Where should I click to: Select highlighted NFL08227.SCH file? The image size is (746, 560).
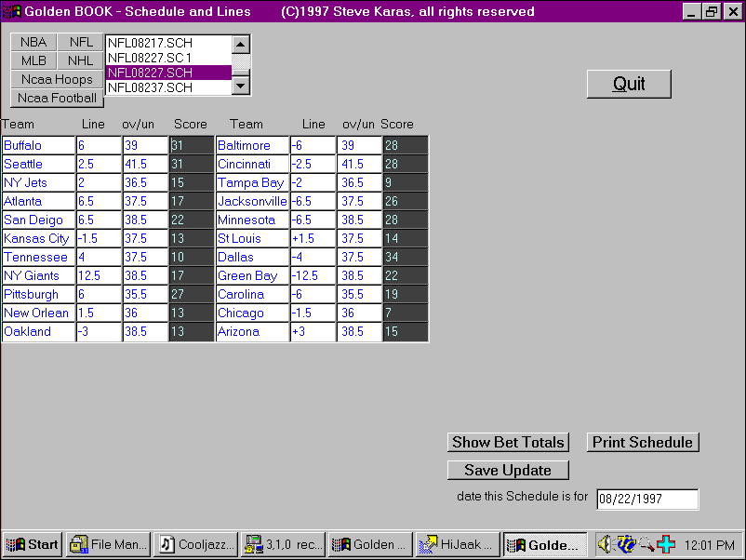point(168,73)
